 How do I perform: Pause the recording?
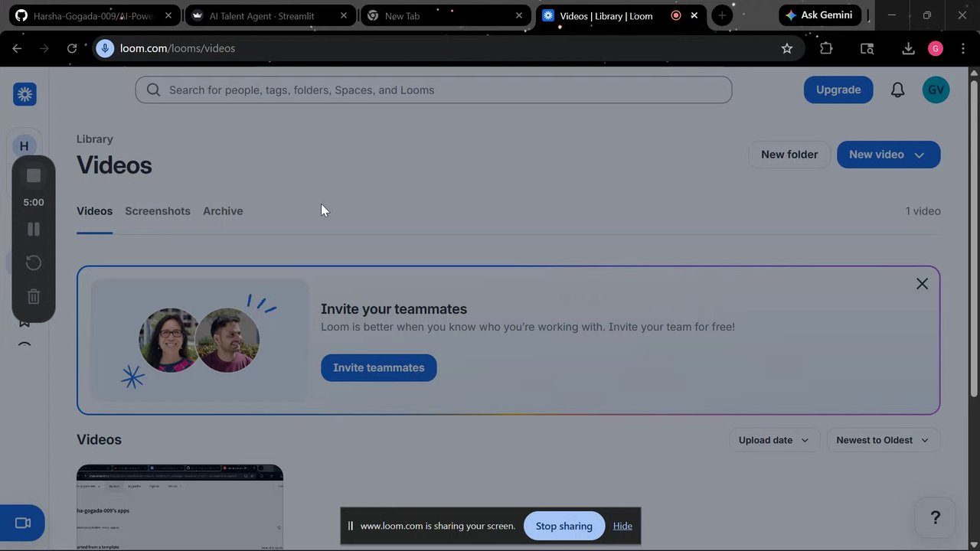tap(34, 229)
